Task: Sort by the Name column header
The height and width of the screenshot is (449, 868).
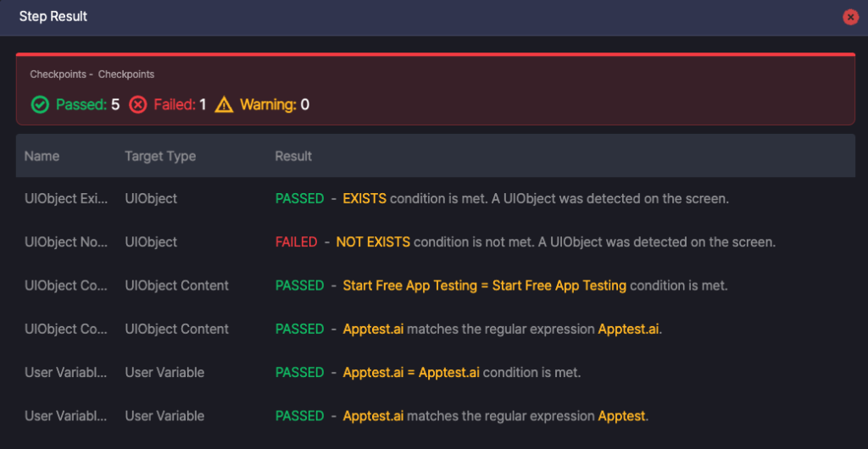Action: (x=42, y=156)
